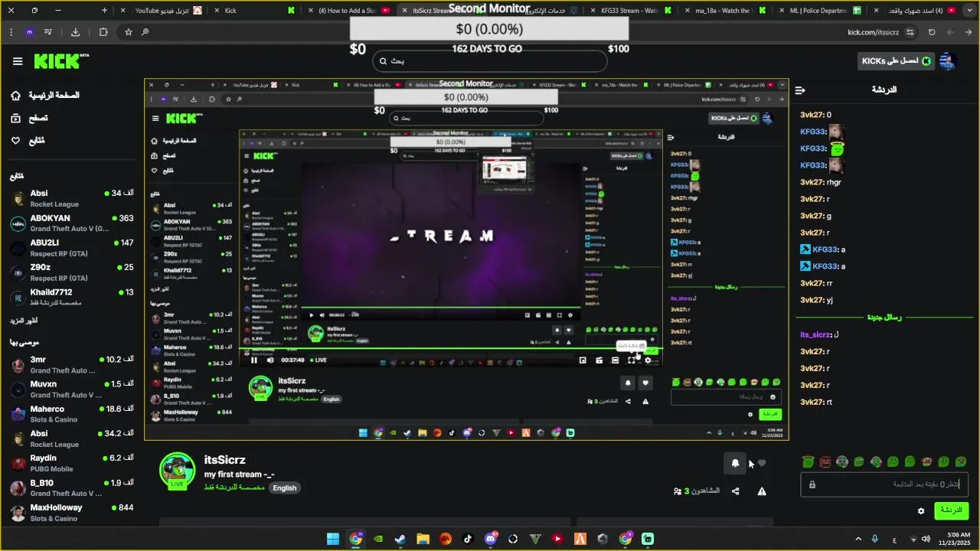Mute the stream volume in the mirrored player

(270, 360)
